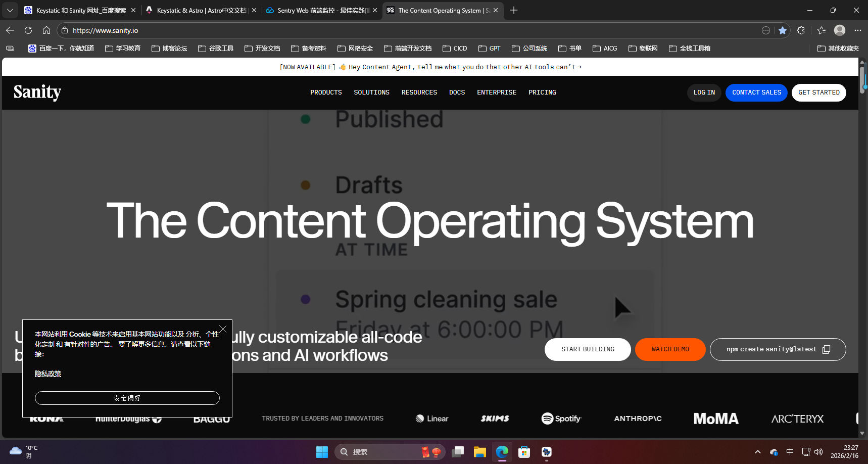
Task: Click the Sanity logo
Action: point(37,92)
